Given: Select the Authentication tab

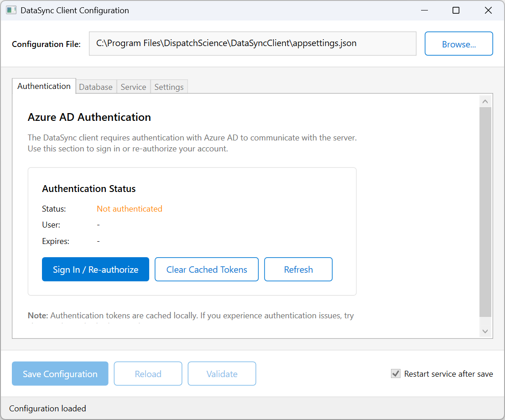Looking at the screenshot, I should 44,86.
